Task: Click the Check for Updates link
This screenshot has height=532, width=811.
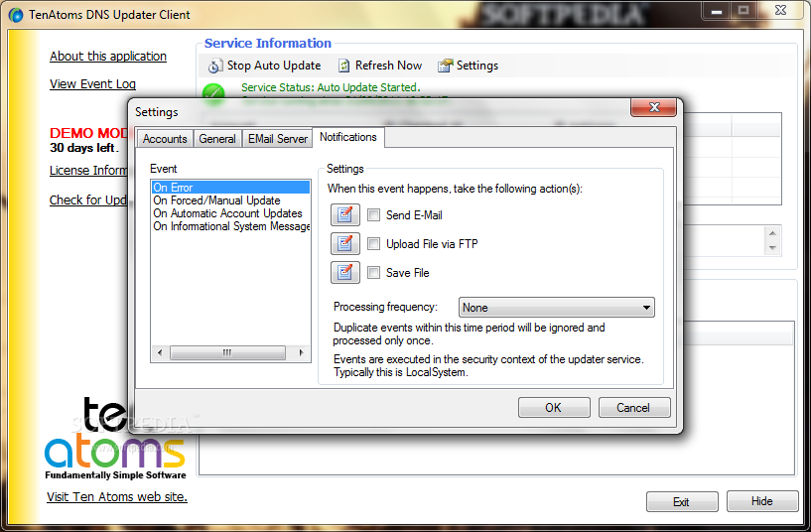Action: pos(88,200)
